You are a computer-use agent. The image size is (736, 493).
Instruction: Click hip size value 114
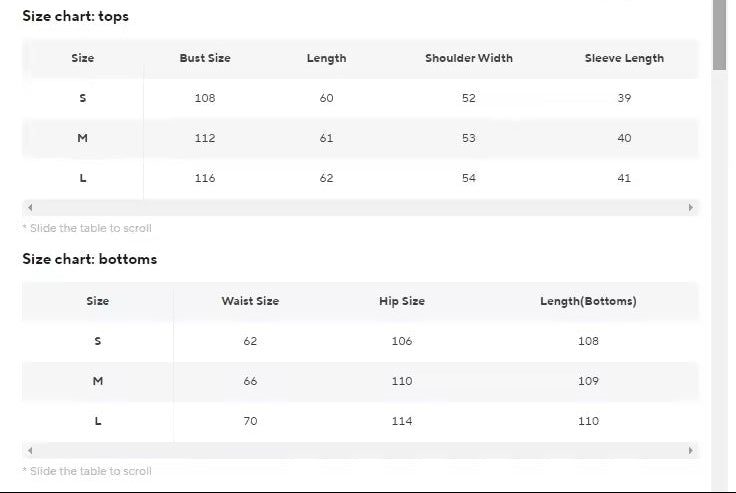402,421
